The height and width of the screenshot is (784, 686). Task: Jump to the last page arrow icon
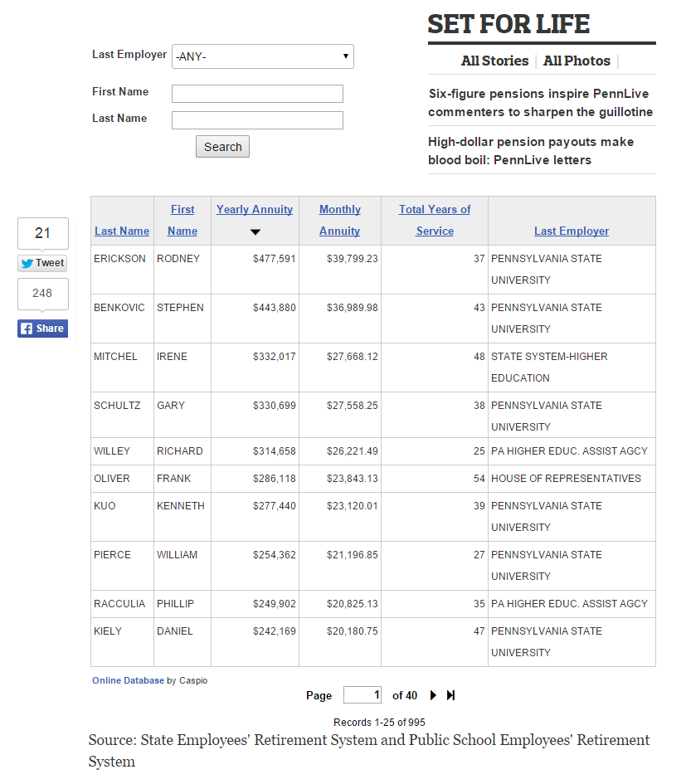click(451, 695)
